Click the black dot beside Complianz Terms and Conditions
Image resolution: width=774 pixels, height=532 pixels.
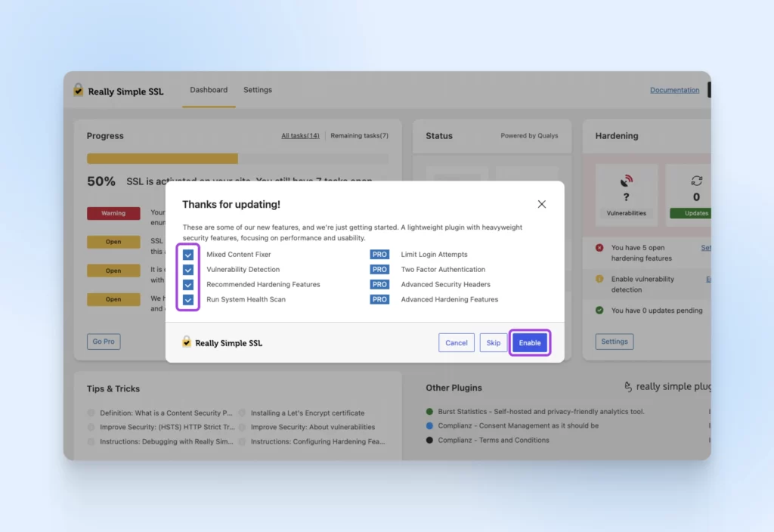click(429, 441)
